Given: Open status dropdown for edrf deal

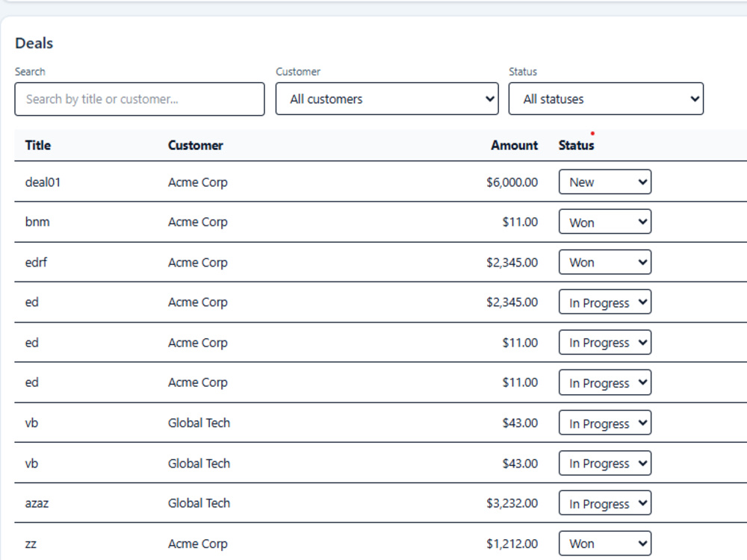Looking at the screenshot, I should pos(605,262).
